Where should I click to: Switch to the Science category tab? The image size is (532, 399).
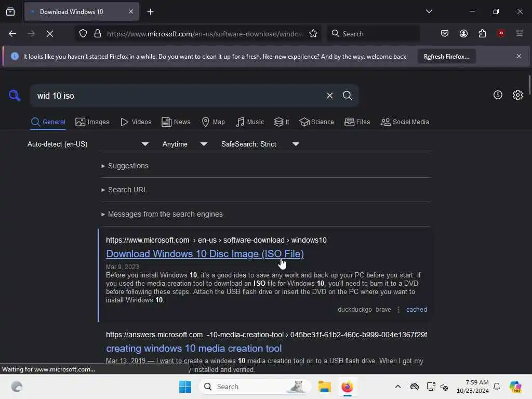point(316,122)
